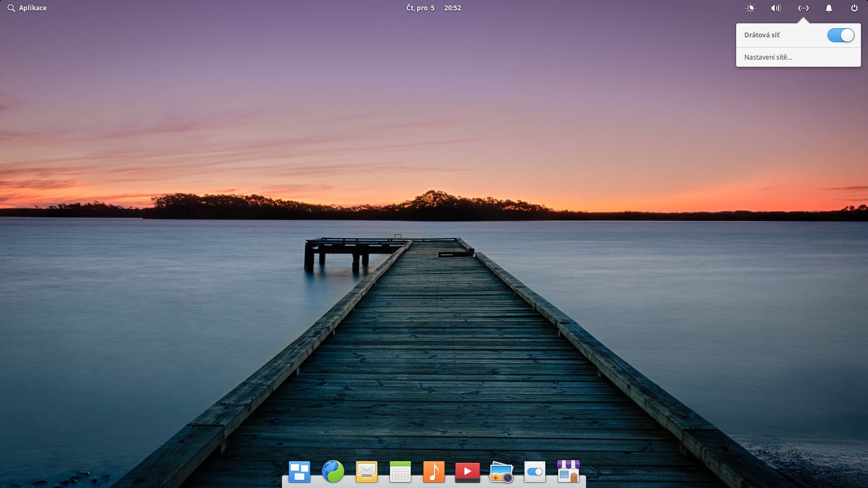
Task: Open System Settings from the dock
Action: click(x=534, y=471)
